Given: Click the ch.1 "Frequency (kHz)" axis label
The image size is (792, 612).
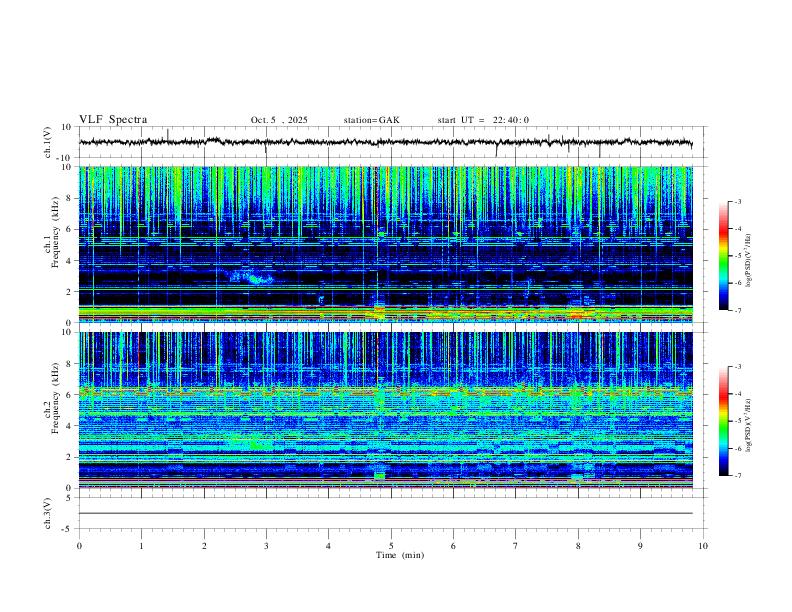Looking at the screenshot, I should coord(55,232).
